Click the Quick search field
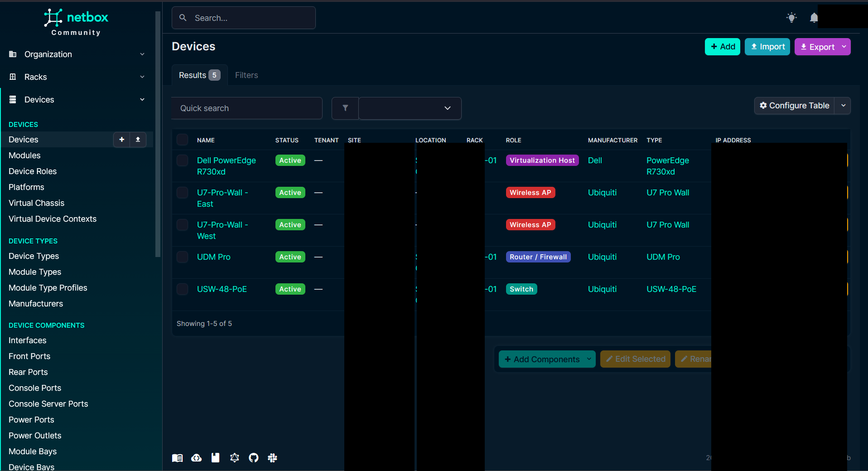Viewport: 868px width, 471px height. click(247, 108)
